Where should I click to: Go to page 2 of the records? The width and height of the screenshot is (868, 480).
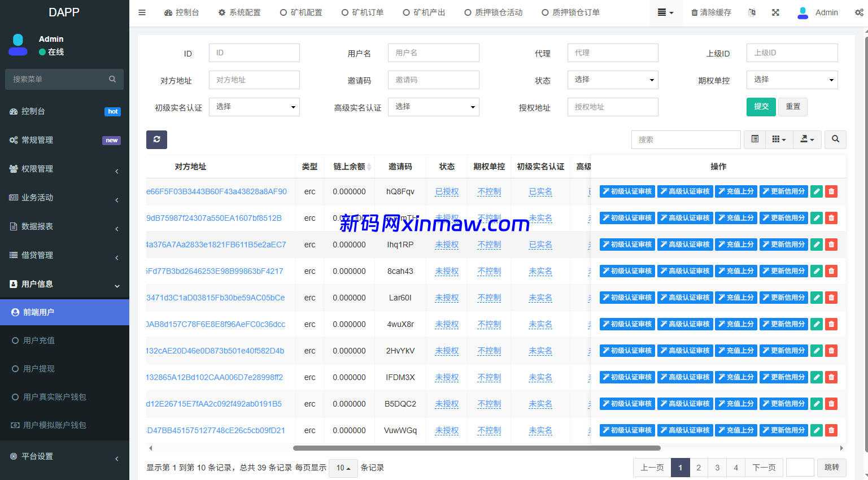point(699,468)
